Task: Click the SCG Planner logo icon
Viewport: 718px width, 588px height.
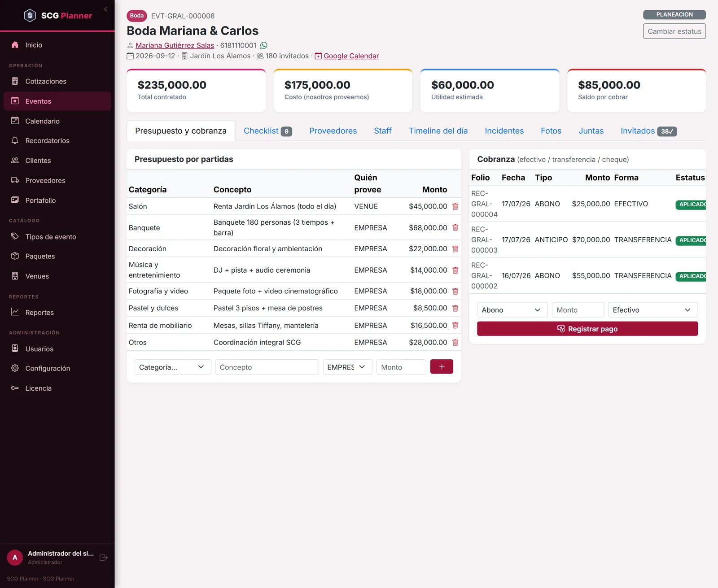Action: pos(30,16)
